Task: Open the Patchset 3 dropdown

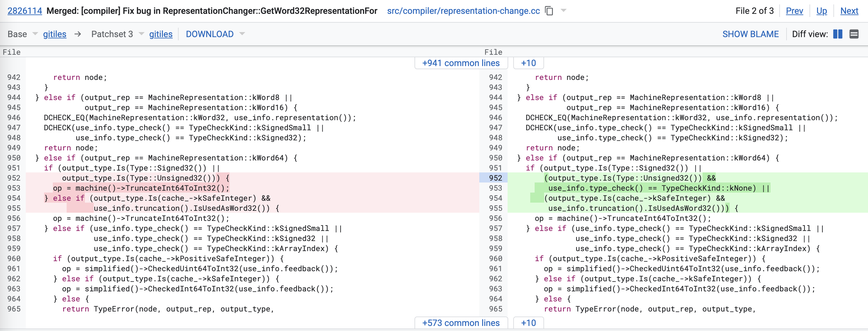Action: coord(142,34)
